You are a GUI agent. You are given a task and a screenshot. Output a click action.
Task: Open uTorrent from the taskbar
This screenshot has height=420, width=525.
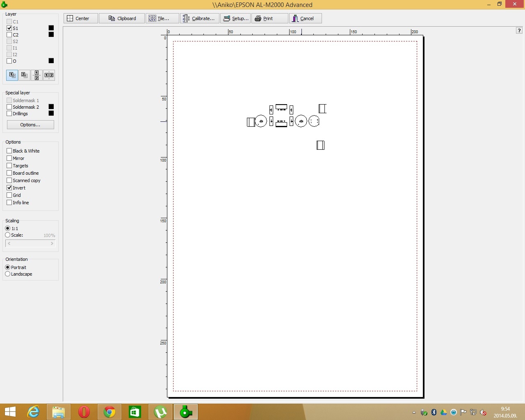(x=160, y=412)
